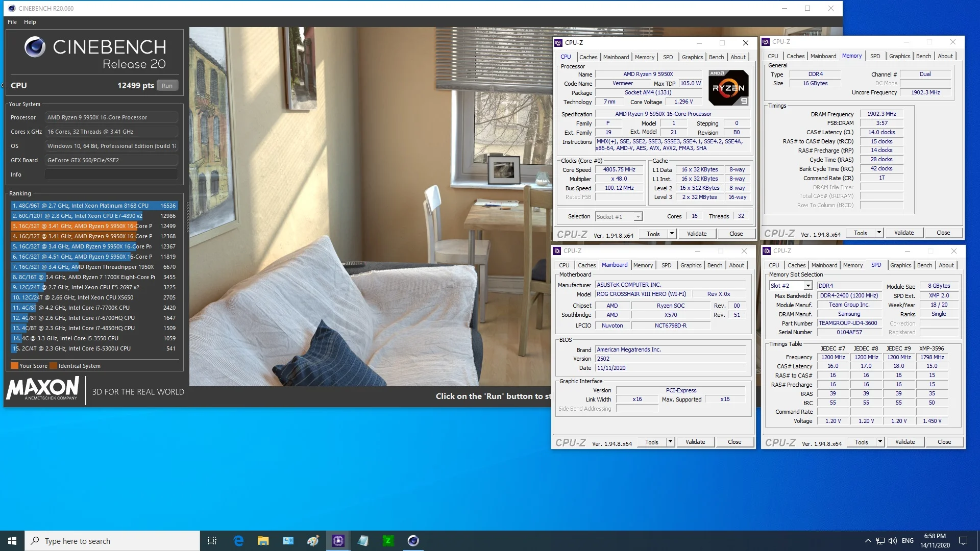The width and height of the screenshot is (980, 551).
Task: Click the volume icon in system tray
Action: click(x=893, y=541)
